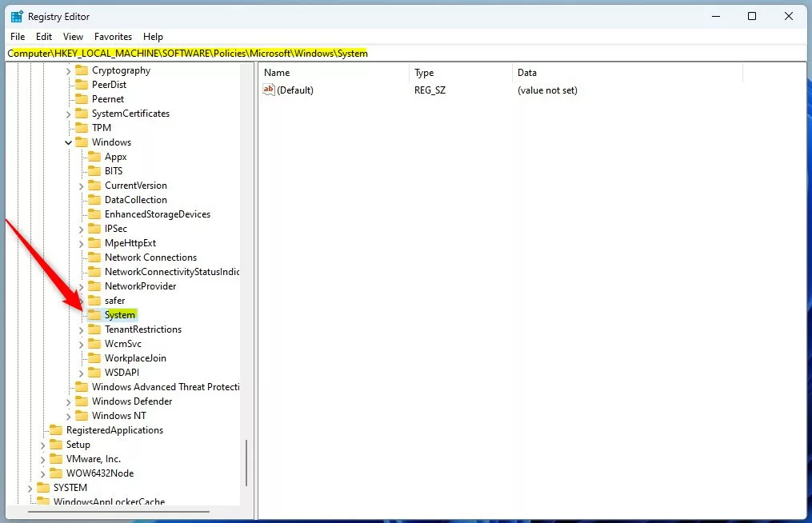The height and width of the screenshot is (523, 812).
Task: Expand the Cryptography key node
Action: [69, 70]
